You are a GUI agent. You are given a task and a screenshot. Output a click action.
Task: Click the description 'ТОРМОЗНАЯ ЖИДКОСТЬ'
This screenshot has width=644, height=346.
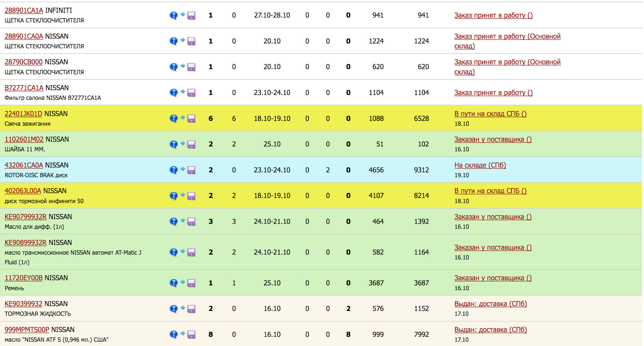pos(38,314)
